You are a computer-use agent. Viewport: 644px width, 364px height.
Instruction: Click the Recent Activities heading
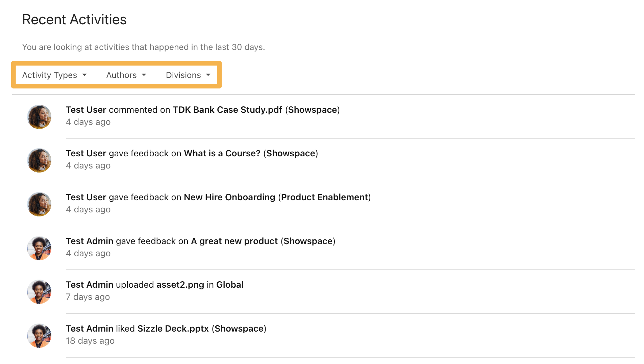tap(74, 20)
